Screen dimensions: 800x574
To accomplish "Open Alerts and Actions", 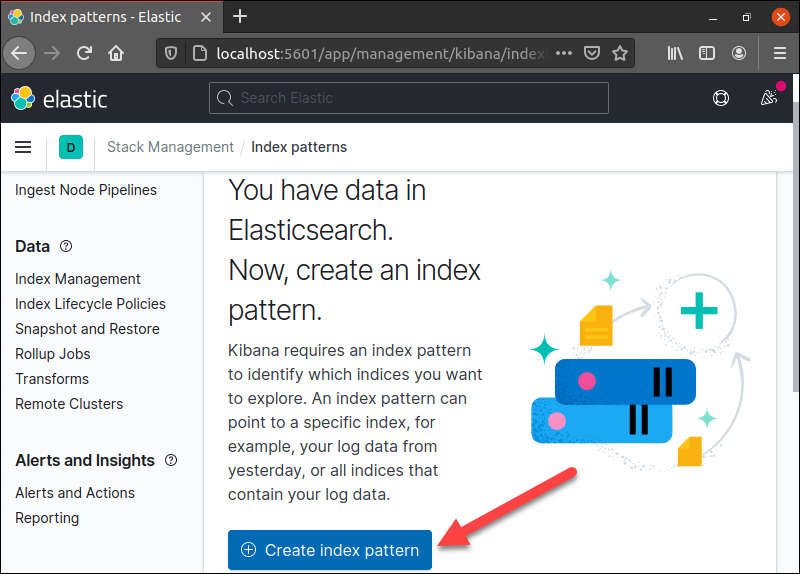I will point(75,492).
